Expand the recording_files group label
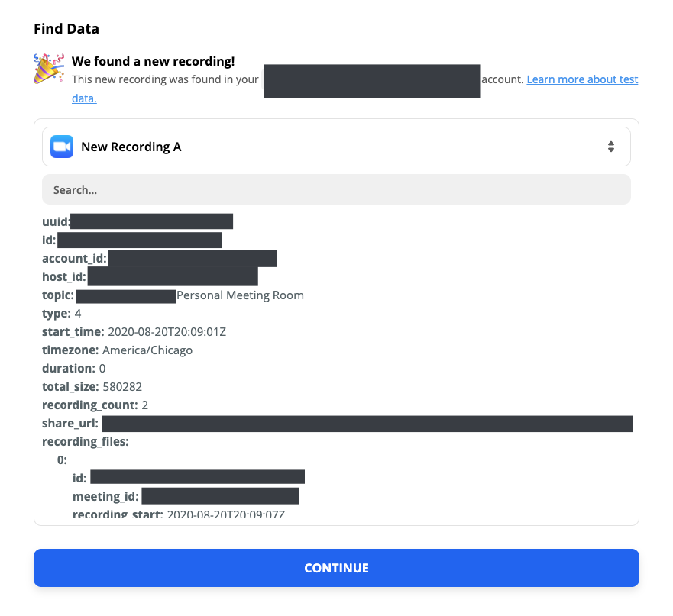This screenshot has width=673, height=616. 86,442
